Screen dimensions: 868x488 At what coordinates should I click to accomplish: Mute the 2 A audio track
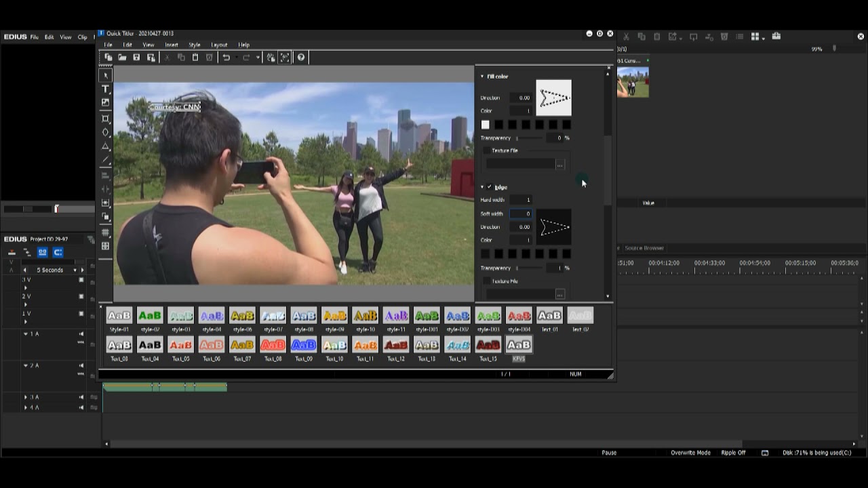[x=81, y=365]
